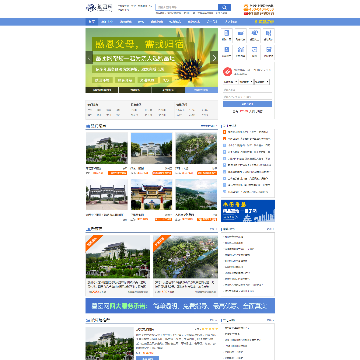Expand the first dropdown in the inquiry form
Viewport: 360px width, 360px height.
click(x=230, y=82)
